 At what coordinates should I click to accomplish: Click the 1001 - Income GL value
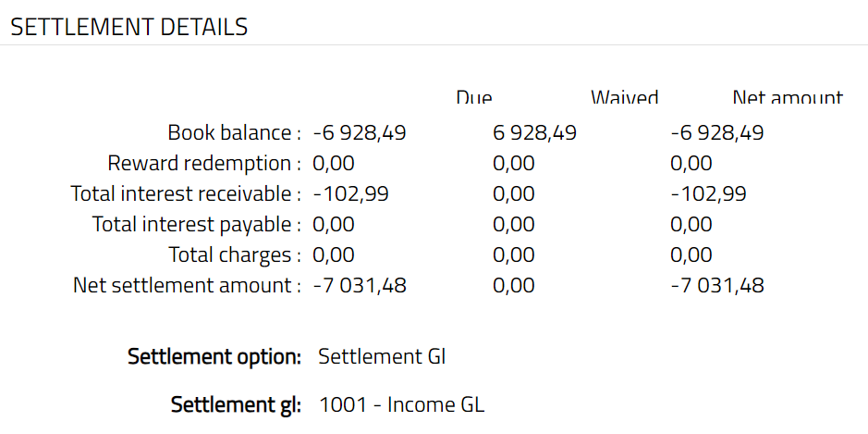[401, 404]
